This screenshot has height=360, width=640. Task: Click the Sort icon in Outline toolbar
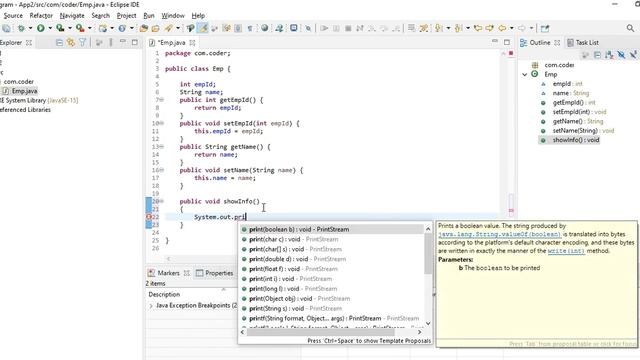(609, 55)
